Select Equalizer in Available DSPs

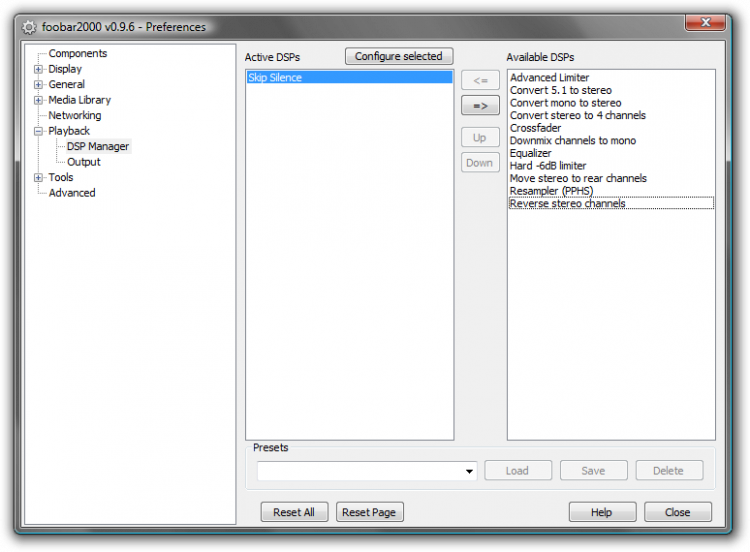pyautogui.click(x=530, y=153)
